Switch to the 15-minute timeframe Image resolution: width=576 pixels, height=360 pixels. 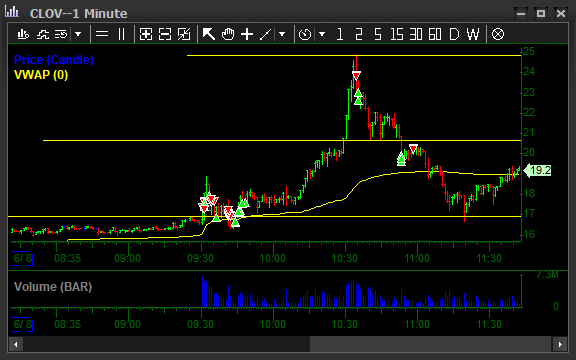coord(397,34)
